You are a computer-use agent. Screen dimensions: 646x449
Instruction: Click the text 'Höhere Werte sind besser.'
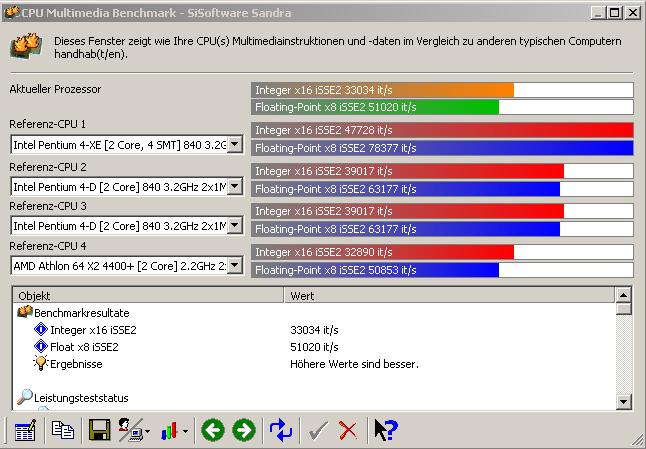[354, 364]
